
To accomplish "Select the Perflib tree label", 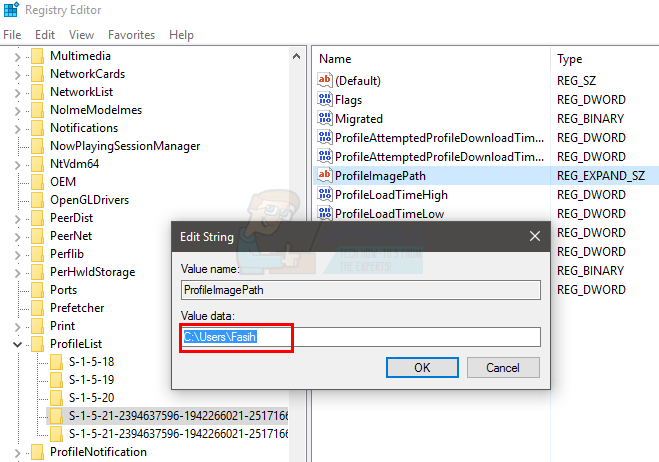I will pos(67,254).
